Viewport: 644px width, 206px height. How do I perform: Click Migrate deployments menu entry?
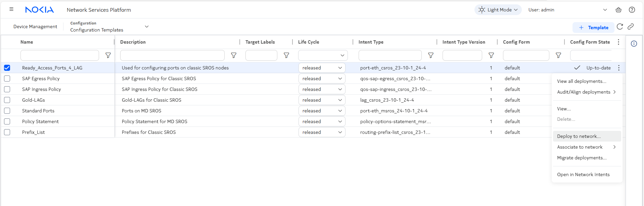point(582,158)
